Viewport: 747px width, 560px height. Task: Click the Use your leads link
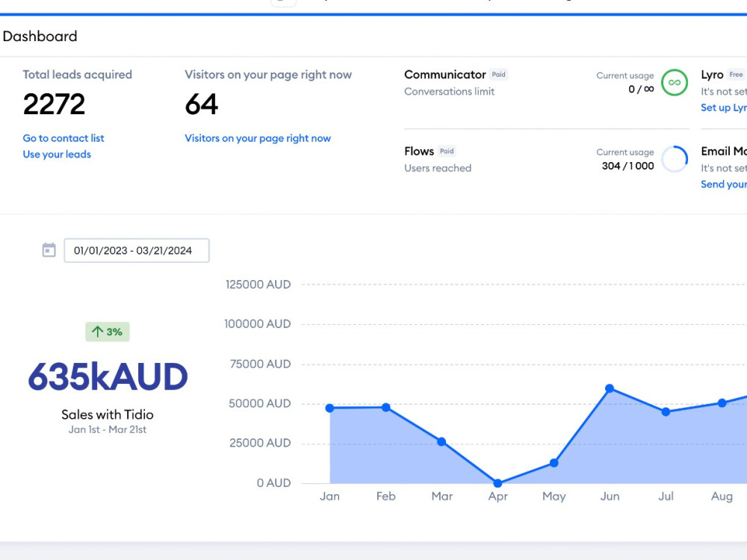pyautogui.click(x=57, y=155)
